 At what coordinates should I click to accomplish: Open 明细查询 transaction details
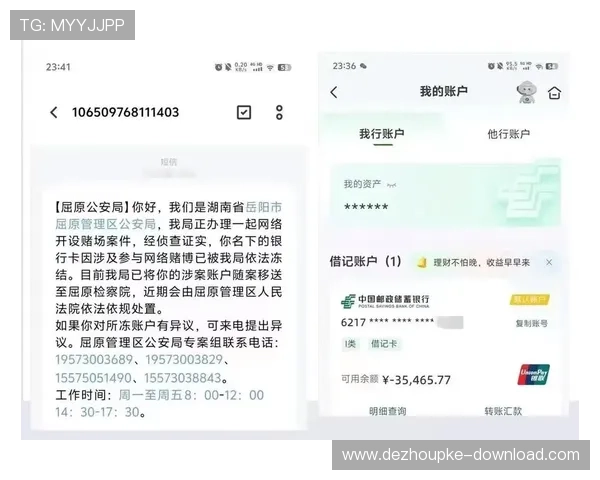(388, 411)
